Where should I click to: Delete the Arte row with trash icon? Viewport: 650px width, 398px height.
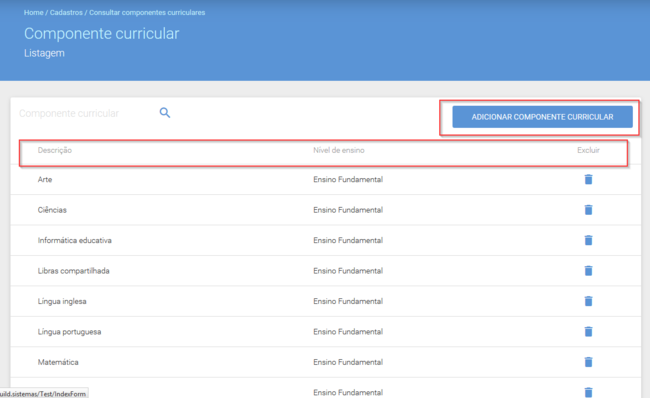click(588, 179)
